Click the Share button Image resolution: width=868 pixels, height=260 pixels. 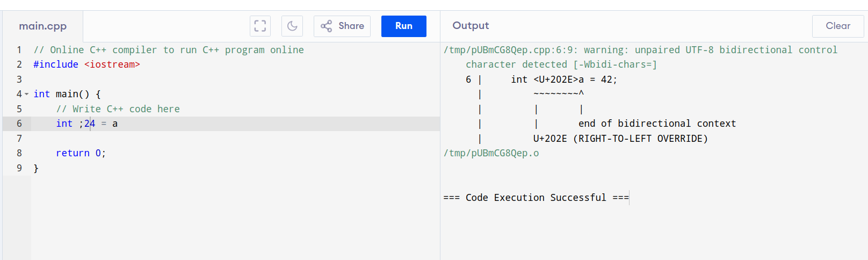click(342, 26)
